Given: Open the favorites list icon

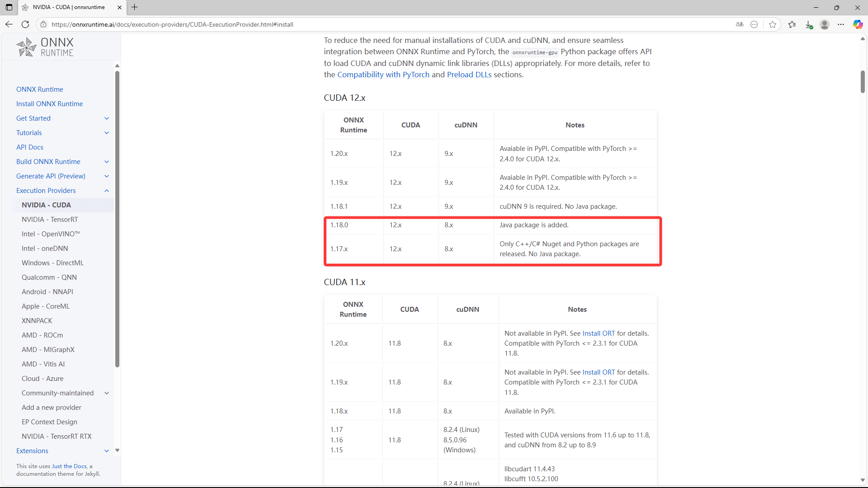Looking at the screenshot, I should pos(792,24).
